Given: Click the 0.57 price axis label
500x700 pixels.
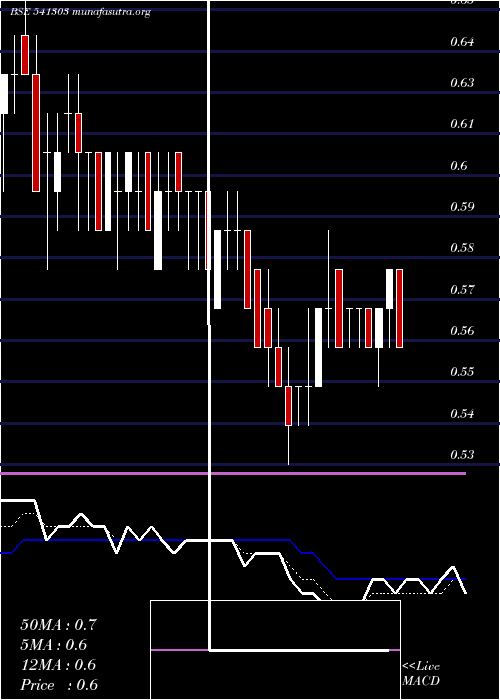Looking at the screenshot, I should tap(462, 290).
